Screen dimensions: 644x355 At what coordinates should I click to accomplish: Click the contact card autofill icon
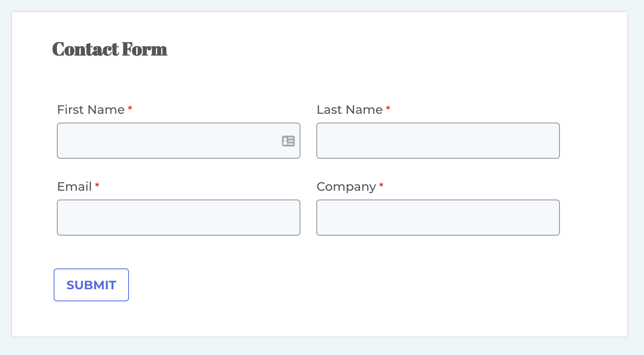click(x=288, y=141)
